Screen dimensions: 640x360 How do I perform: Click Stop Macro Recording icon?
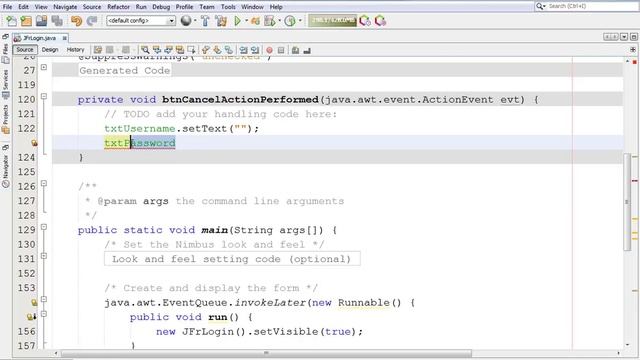(x=281, y=50)
